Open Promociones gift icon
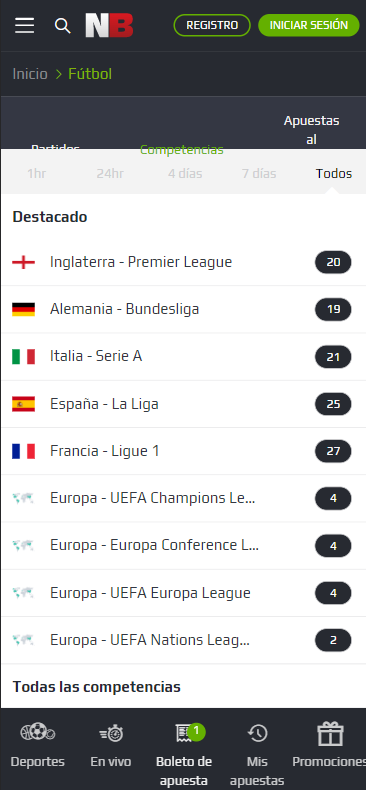Screen dimensions: 366x790 (330, 734)
